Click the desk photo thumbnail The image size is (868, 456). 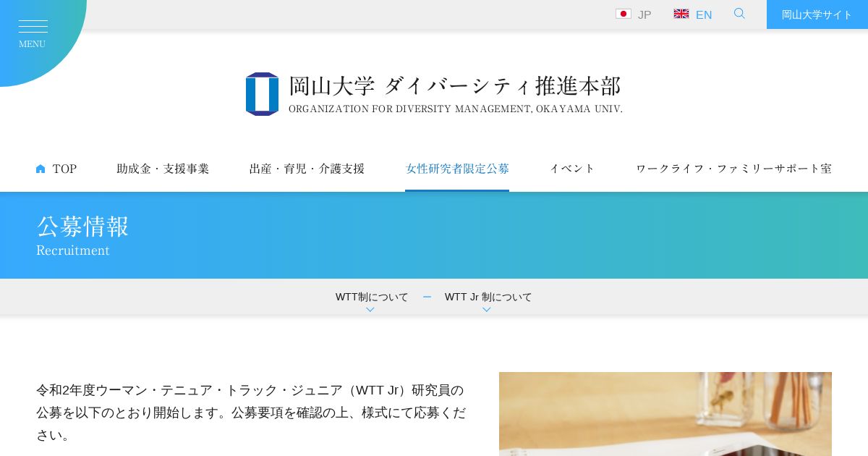[665, 414]
